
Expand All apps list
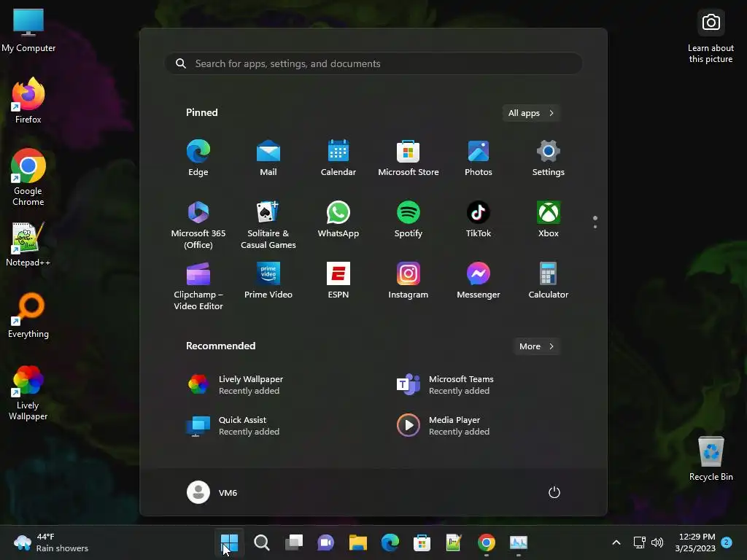click(x=531, y=113)
